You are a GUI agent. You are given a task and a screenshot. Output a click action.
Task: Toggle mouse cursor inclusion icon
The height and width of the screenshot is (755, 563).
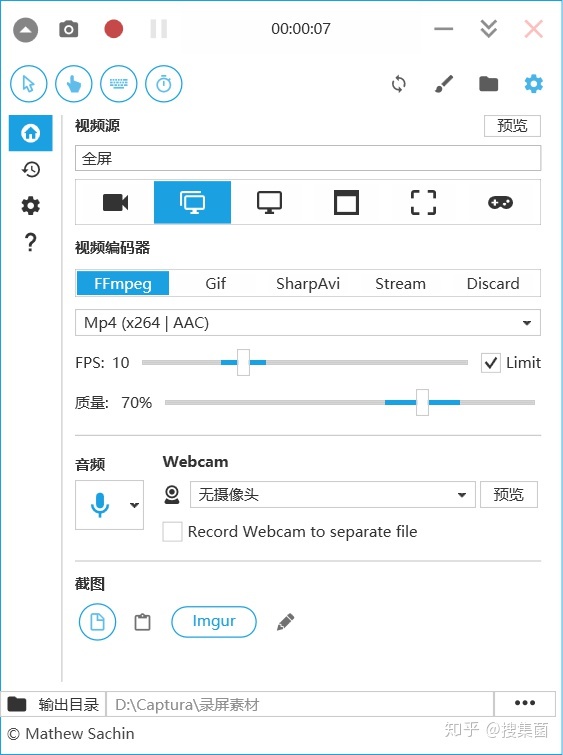click(x=29, y=84)
